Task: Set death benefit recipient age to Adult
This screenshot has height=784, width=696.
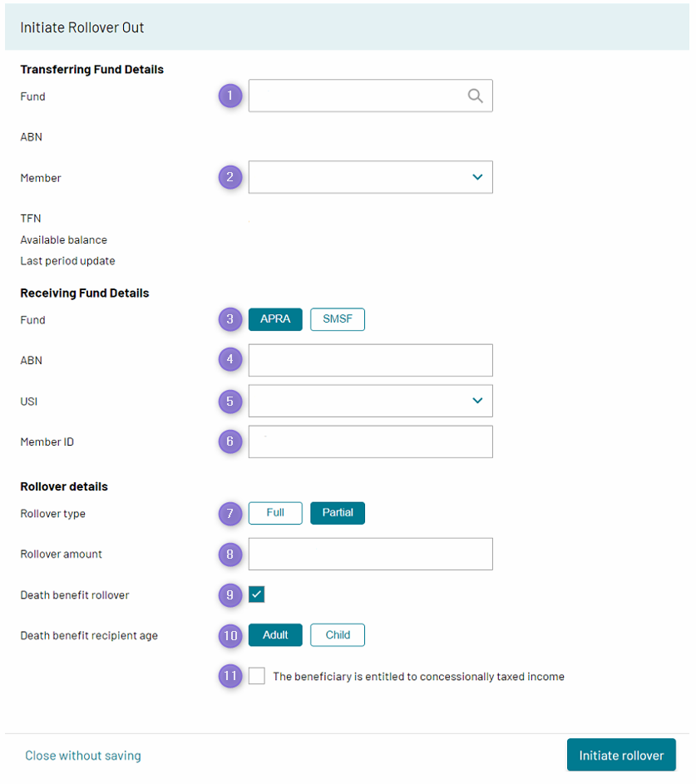Action: [x=275, y=635]
